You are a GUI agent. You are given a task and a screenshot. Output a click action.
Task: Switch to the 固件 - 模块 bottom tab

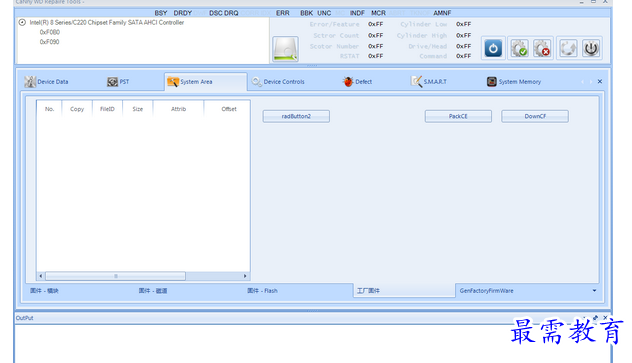coord(44,291)
